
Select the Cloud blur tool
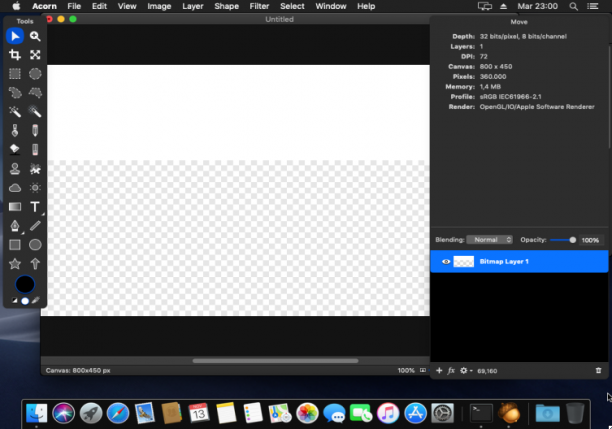[15, 188]
